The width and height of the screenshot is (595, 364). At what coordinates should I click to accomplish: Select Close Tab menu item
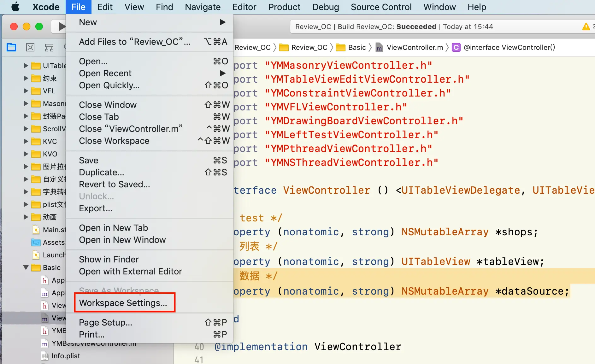click(150, 117)
